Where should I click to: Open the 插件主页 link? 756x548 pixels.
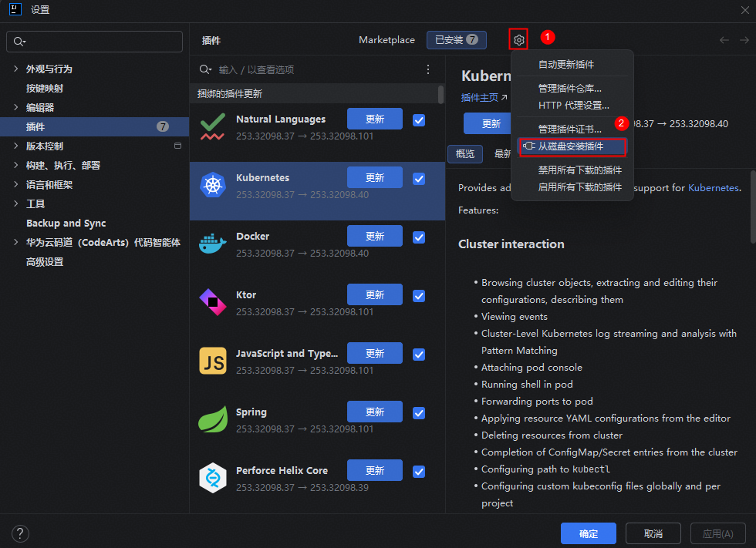(x=484, y=98)
